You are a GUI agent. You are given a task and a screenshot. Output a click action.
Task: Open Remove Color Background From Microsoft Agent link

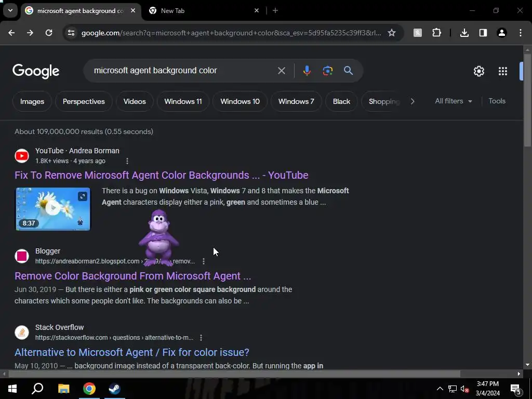click(132, 276)
